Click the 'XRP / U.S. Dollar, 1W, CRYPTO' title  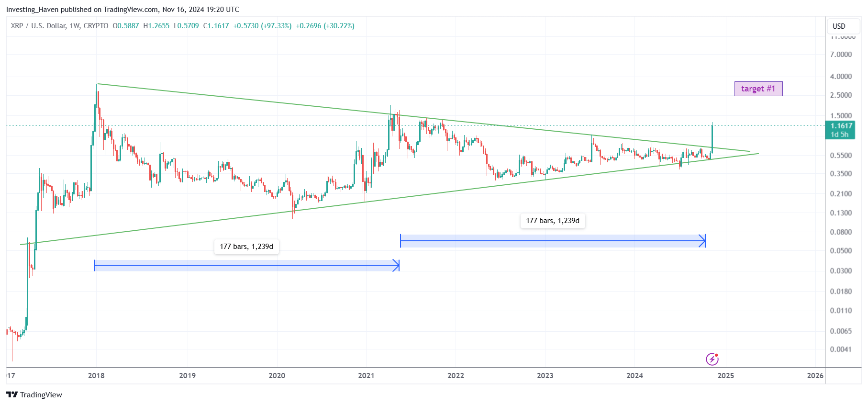coord(60,26)
